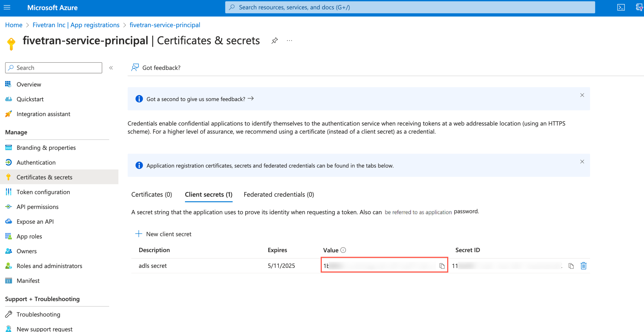The height and width of the screenshot is (332, 644).
Task: Open Roles and administrators
Action: (x=49, y=266)
